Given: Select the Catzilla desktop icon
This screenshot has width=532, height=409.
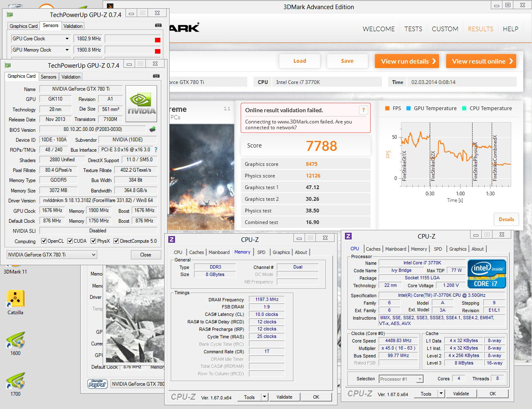Looking at the screenshot, I should pos(15,302).
